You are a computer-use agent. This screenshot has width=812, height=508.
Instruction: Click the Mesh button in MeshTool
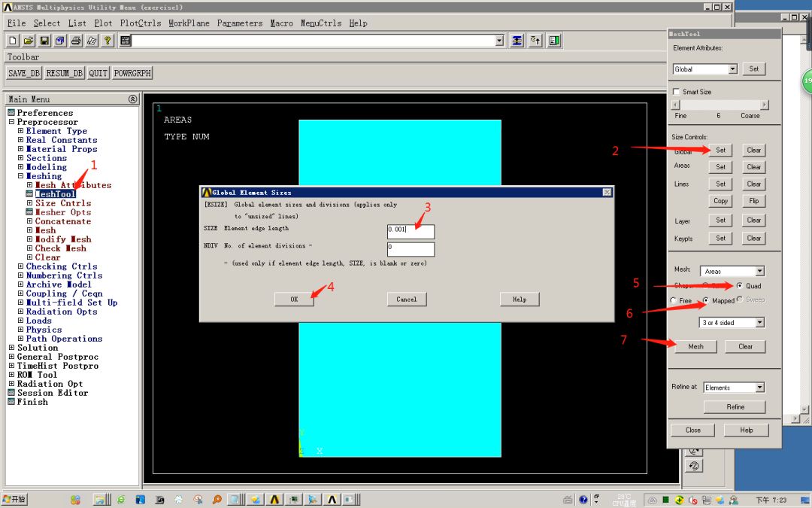point(695,346)
